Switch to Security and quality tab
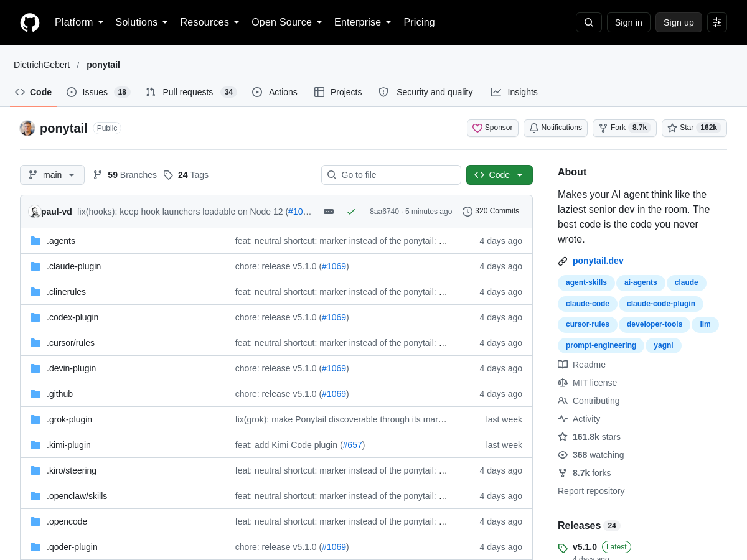Image resolution: width=747 pixels, height=560 pixels. 426,92
